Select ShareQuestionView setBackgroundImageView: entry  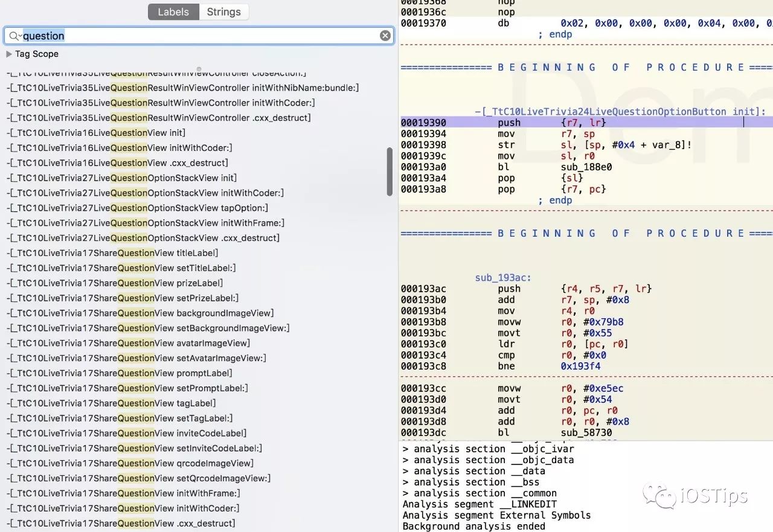pyautogui.click(x=148, y=328)
